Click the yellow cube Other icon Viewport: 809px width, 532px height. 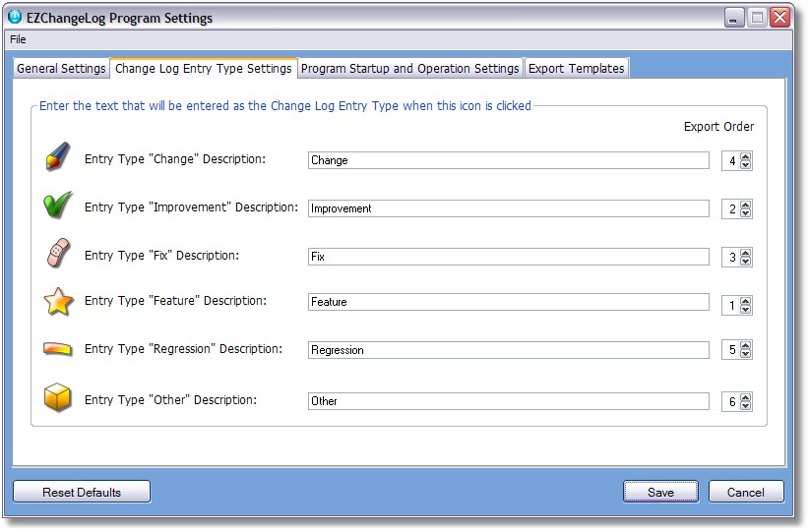(57, 397)
